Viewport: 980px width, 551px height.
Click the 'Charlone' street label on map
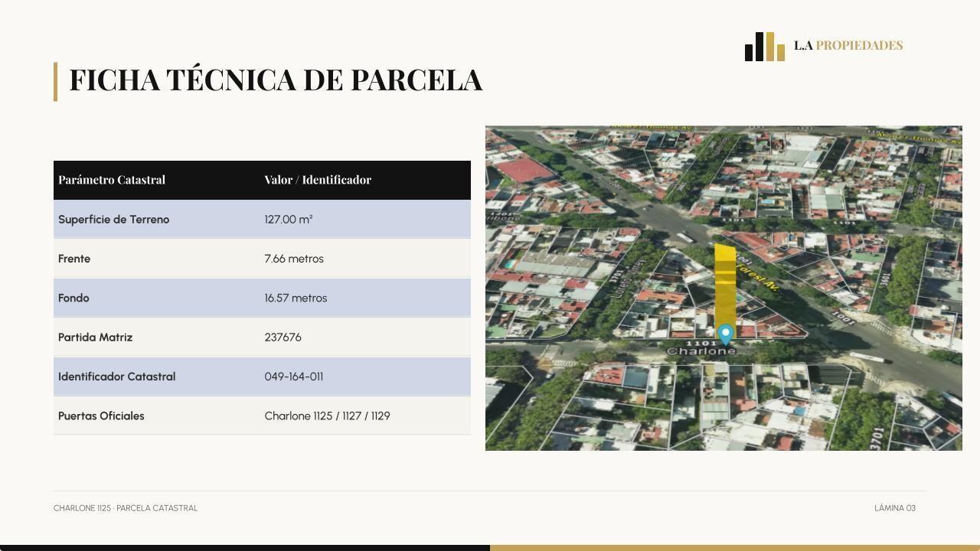[701, 351]
